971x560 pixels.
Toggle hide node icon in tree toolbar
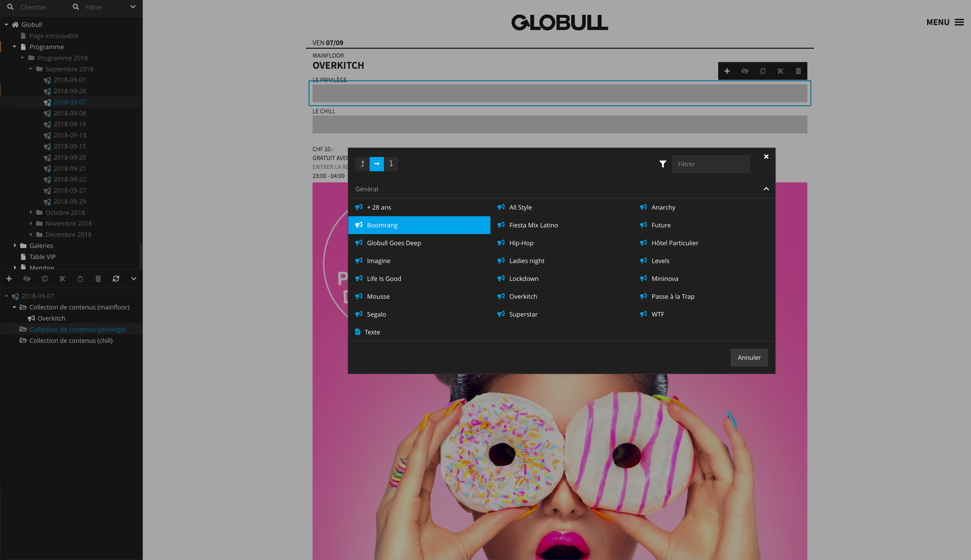27,279
